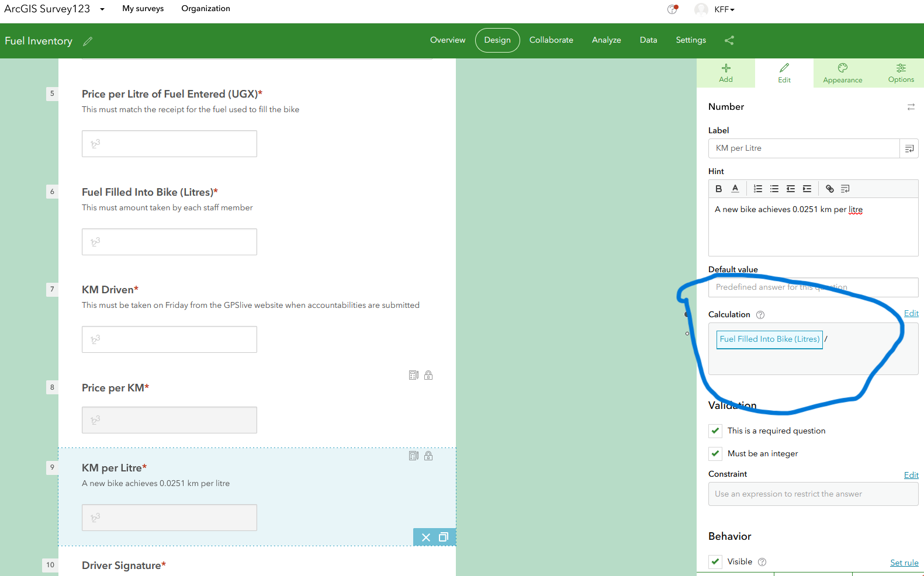924x576 pixels.
Task: Go to the Data tab
Action: point(648,40)
